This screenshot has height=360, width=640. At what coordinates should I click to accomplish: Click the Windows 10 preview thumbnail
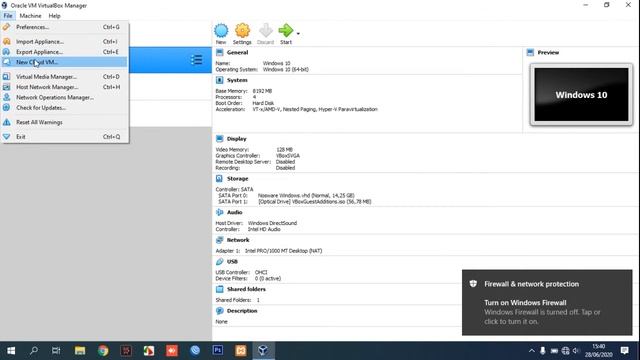click(581, 95)
